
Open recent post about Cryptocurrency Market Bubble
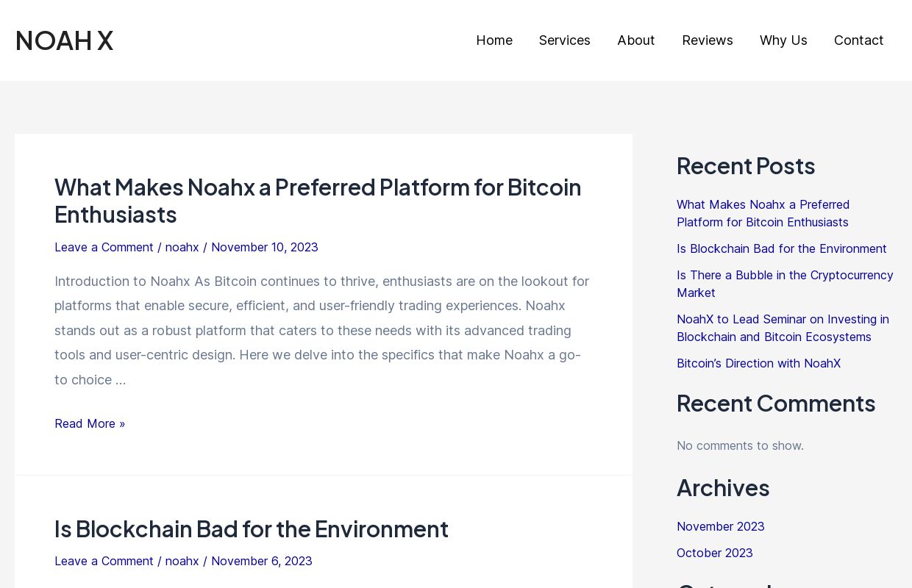click(785, 284)
